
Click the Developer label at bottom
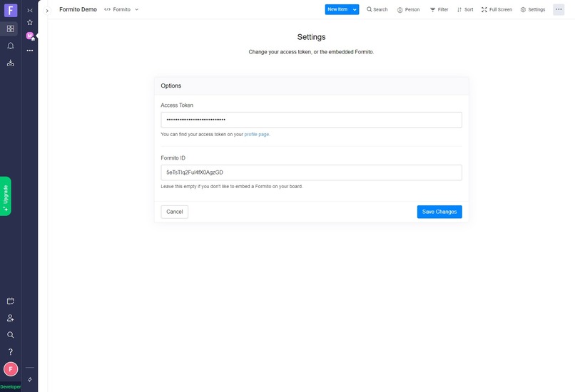pos(11,387)
